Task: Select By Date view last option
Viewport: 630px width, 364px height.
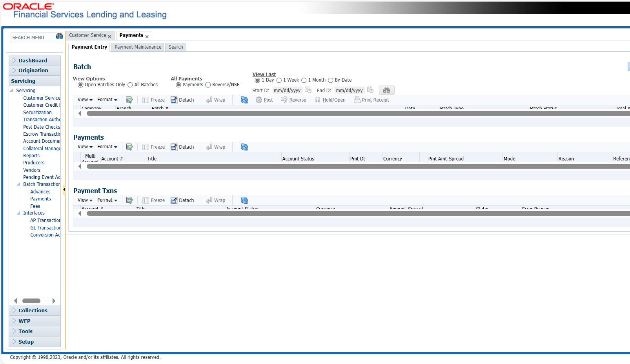Action: [x=330, y=80]
